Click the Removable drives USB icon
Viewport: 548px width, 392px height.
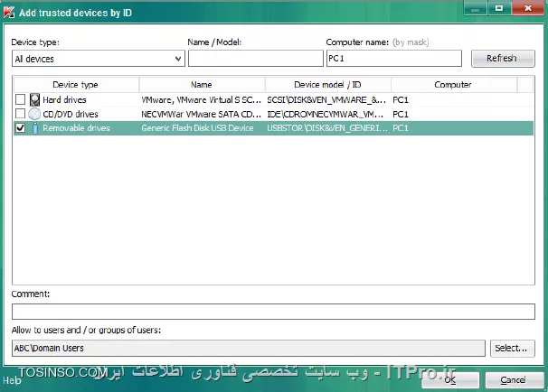(35, 128)
